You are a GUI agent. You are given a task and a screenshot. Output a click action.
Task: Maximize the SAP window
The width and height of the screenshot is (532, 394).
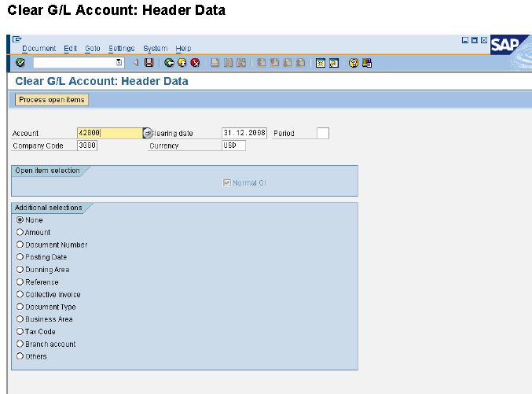[475, 40]
